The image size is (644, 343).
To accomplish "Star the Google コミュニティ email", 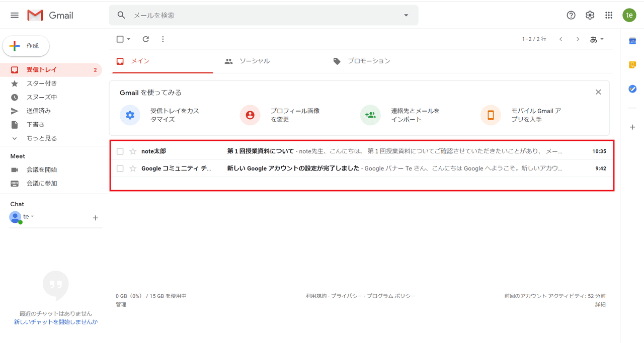I will pos(133,168).
